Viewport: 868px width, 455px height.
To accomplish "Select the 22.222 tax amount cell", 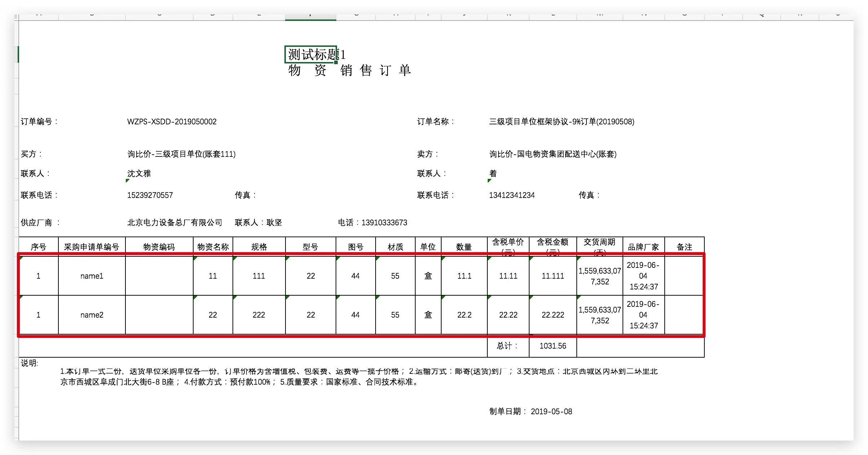I will coord(553,315).
